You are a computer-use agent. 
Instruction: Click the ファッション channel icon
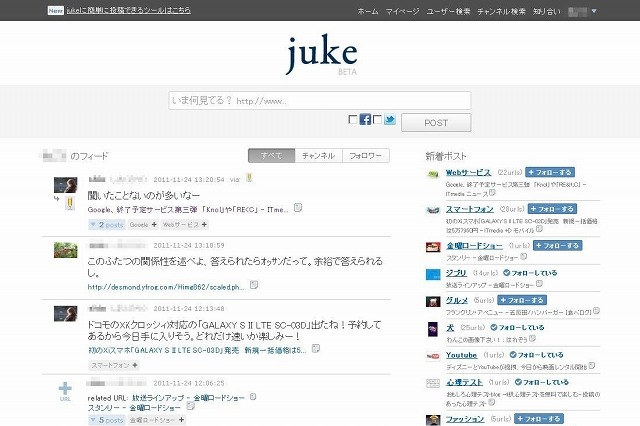(433, 420)
